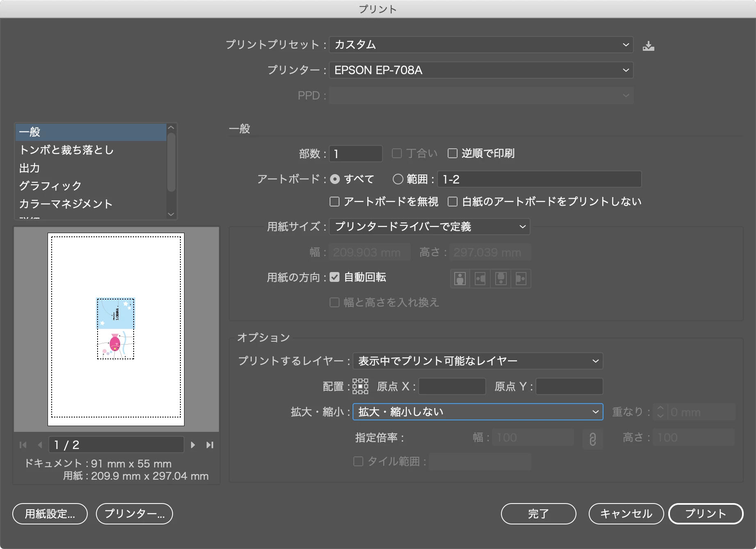The width and height of the screenshot is (756, 549).
Task: Click the print preview thumbnail
Action: (x=116, y=329)
